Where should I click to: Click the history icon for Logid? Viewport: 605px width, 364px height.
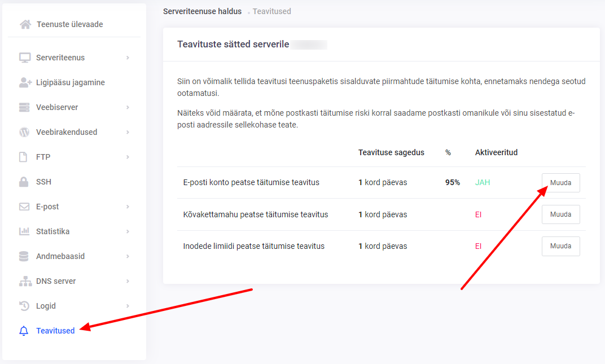24,306
